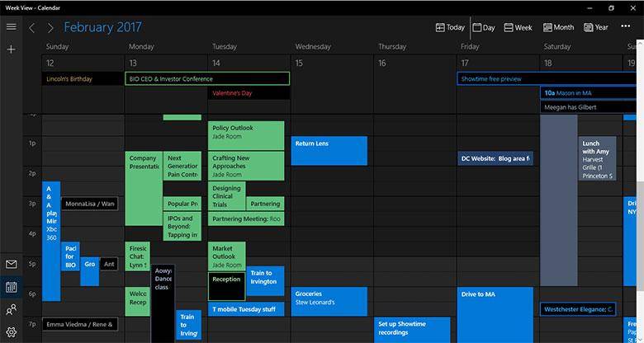The width and height of the screenshot is (644, 343).
Task: Open Meegan has Gilbert event
Action: [x=588, y=107]
